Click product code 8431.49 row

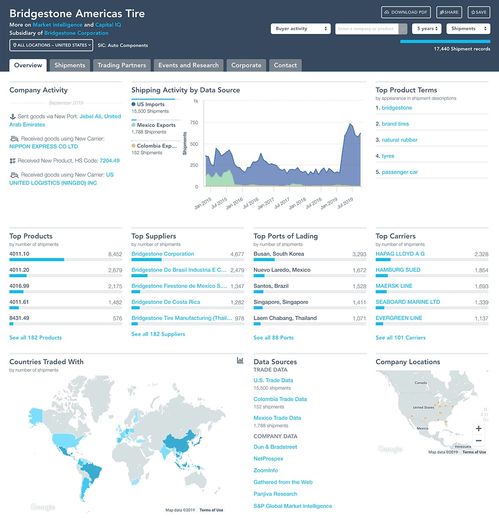tap(66, 320)
